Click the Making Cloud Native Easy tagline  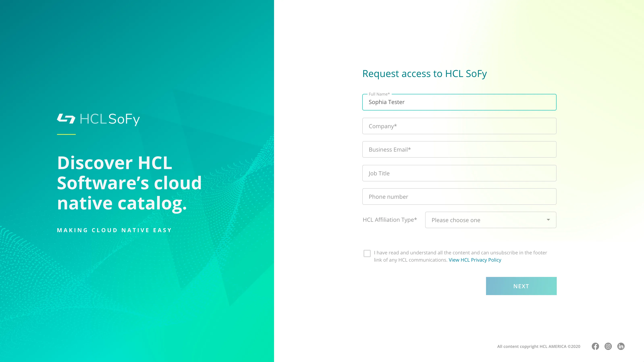coord(114,230)
